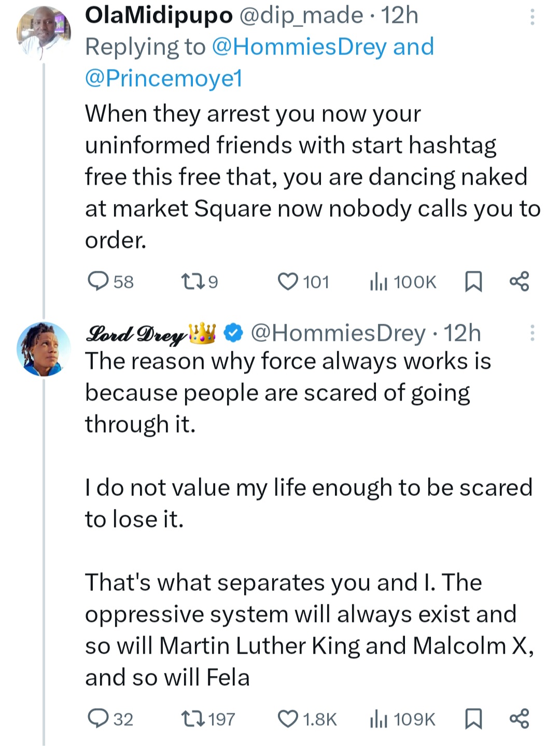Click the OlaMidipupo display name
560x746 pixels.
[x=159, y=16]
